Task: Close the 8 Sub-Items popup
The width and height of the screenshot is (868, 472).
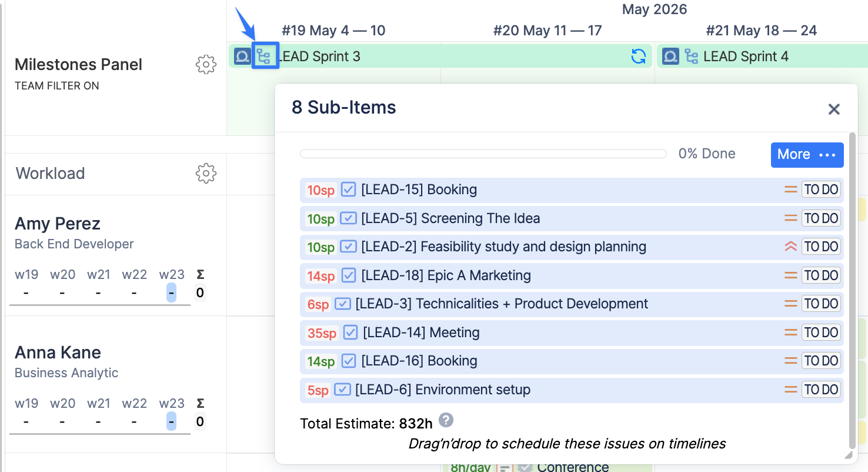Action: point(834,109)
